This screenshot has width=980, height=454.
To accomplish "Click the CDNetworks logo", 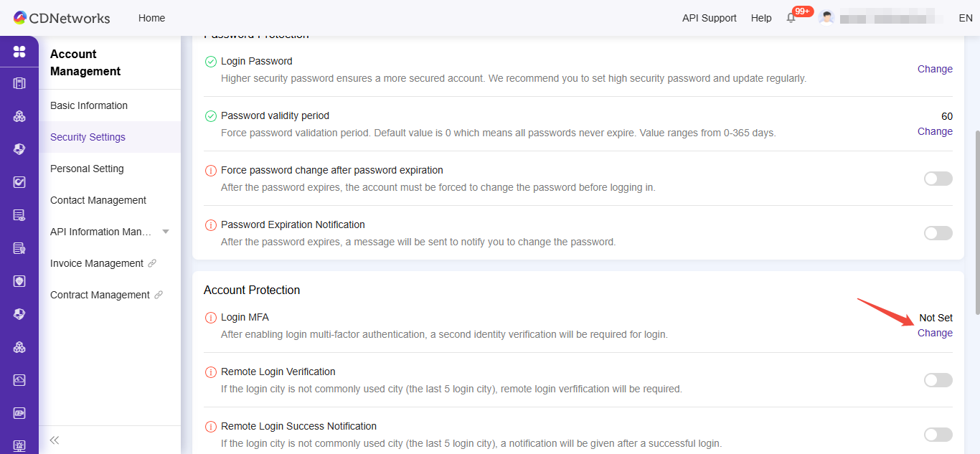I will point(62,18).
